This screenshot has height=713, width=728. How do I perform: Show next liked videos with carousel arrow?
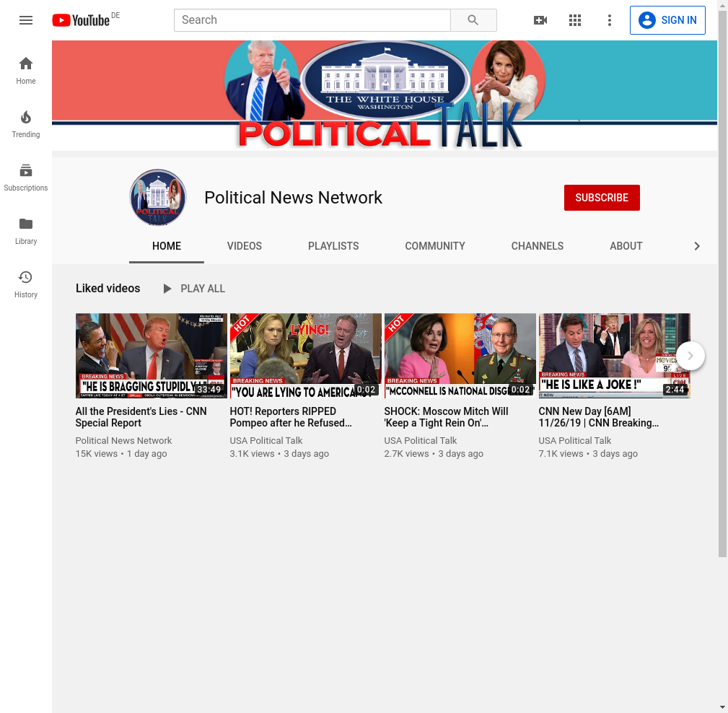pos(690,356)
